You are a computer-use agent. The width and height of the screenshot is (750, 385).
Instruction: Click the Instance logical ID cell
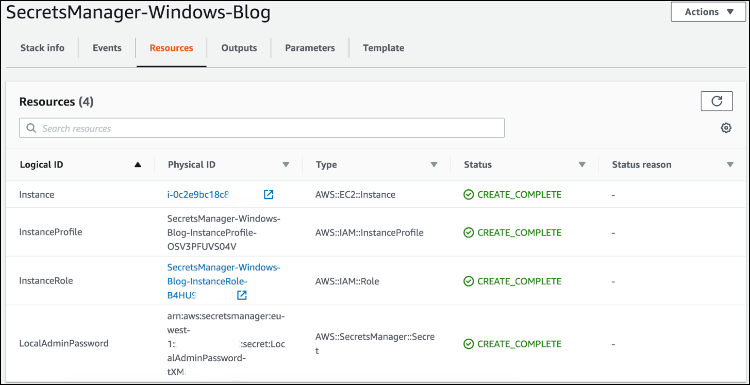[x=37, y=195]
